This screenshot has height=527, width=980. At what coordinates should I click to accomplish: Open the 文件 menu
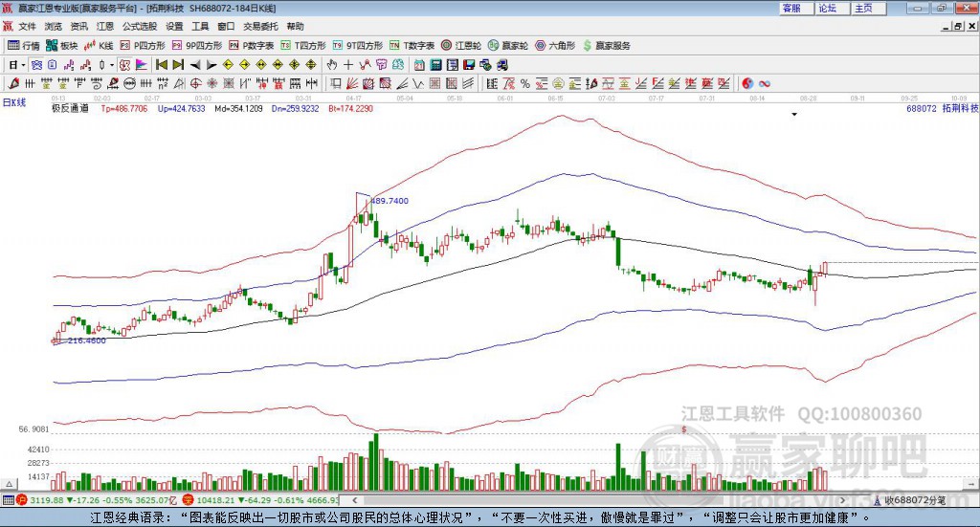(x=28, y=26)
